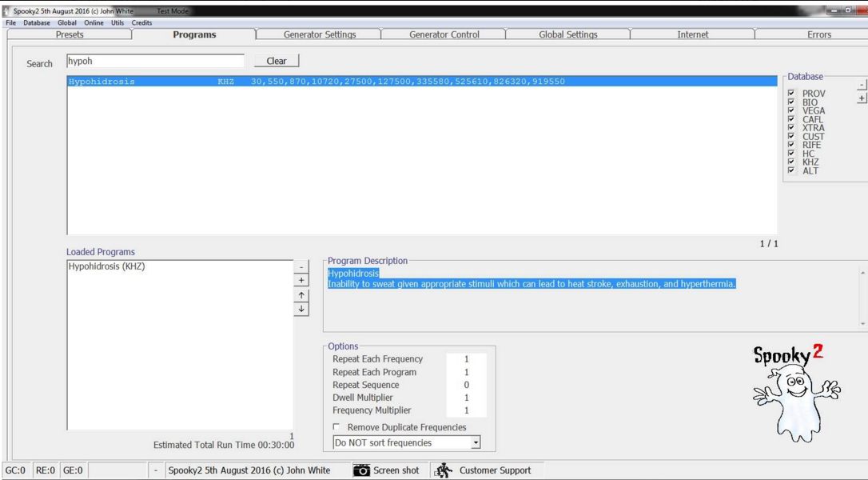
Task: Click the Repeat Sequence value field
Action: pos(466,385)
